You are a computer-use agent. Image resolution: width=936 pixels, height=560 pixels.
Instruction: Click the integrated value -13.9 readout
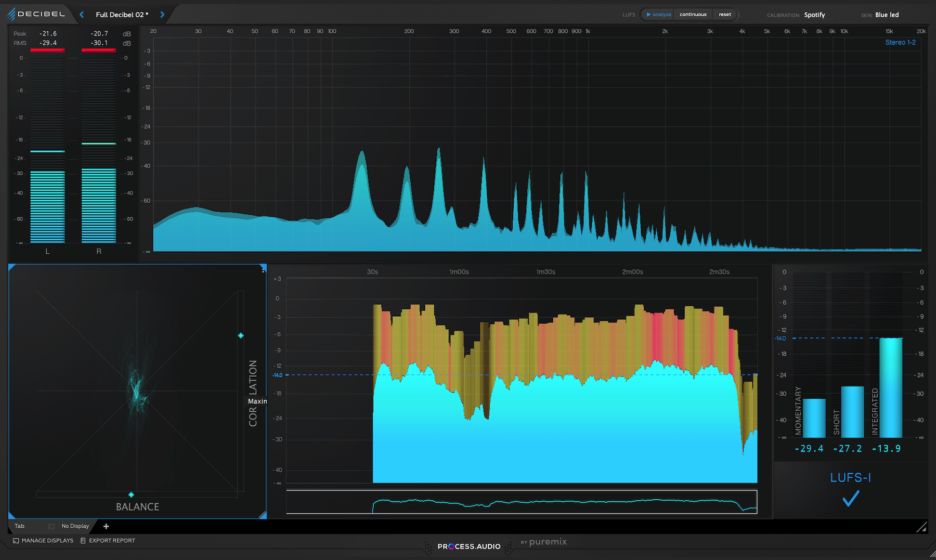(886, 448)
